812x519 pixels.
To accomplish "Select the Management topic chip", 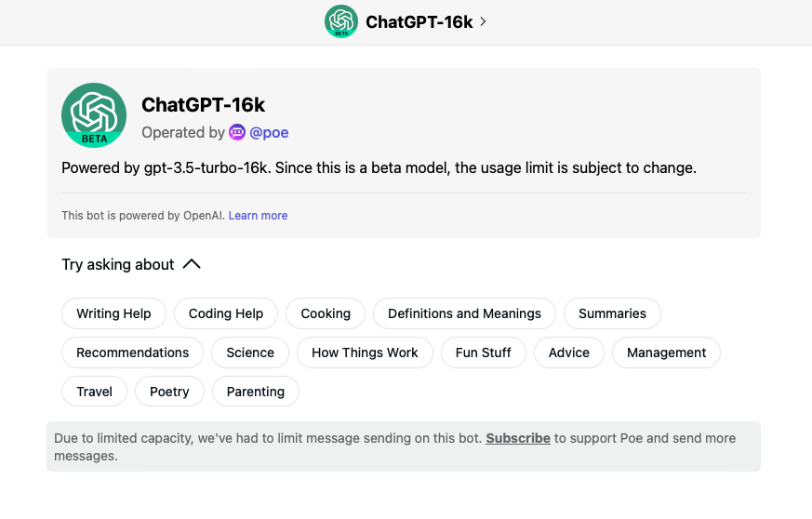I will tap(666, 353).
